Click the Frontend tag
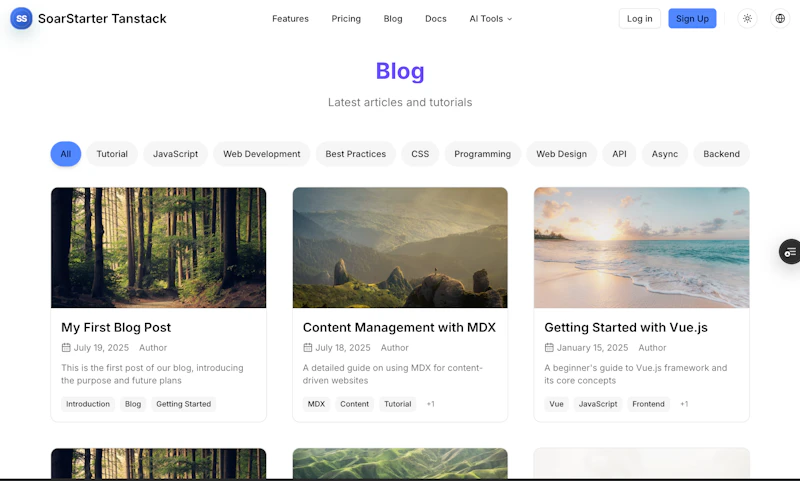 pos(648,404)
